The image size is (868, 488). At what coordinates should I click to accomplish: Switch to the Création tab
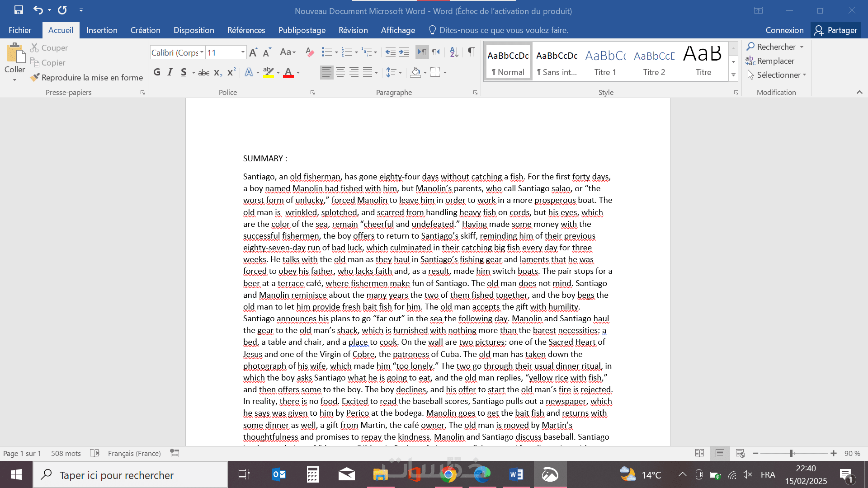point(145,30)
